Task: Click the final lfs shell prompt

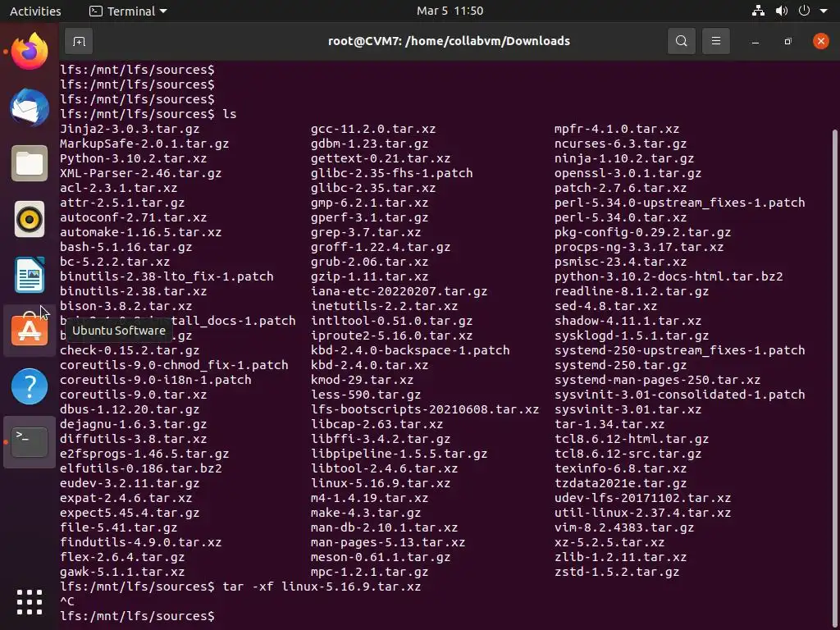Action: click(x=137, y=617)
